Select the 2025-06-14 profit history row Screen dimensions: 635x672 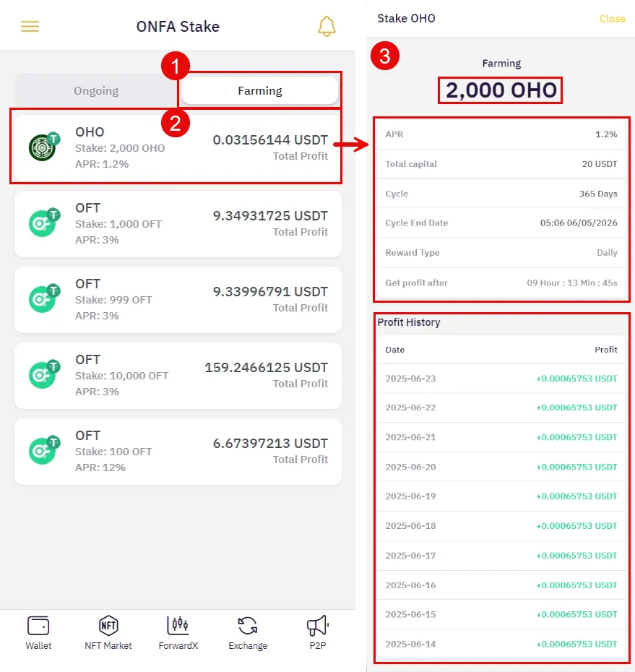click(x=501, y=644)
